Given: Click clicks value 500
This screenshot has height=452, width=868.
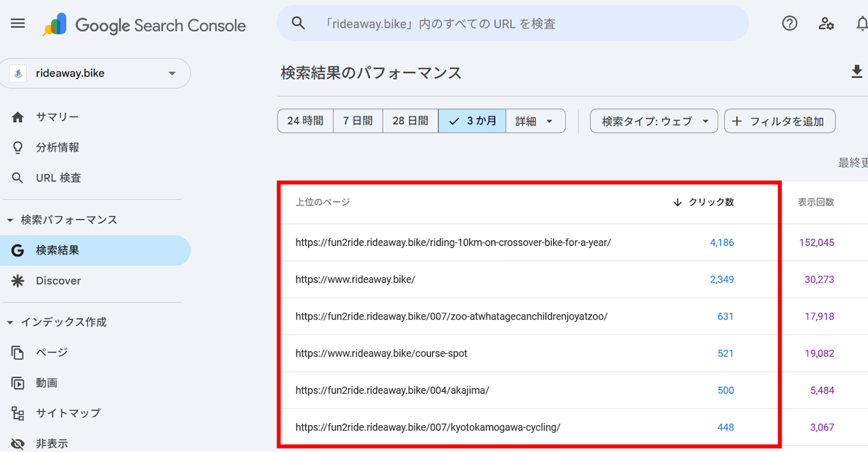Looking at the screenshot, I should (x=726, y=390).
